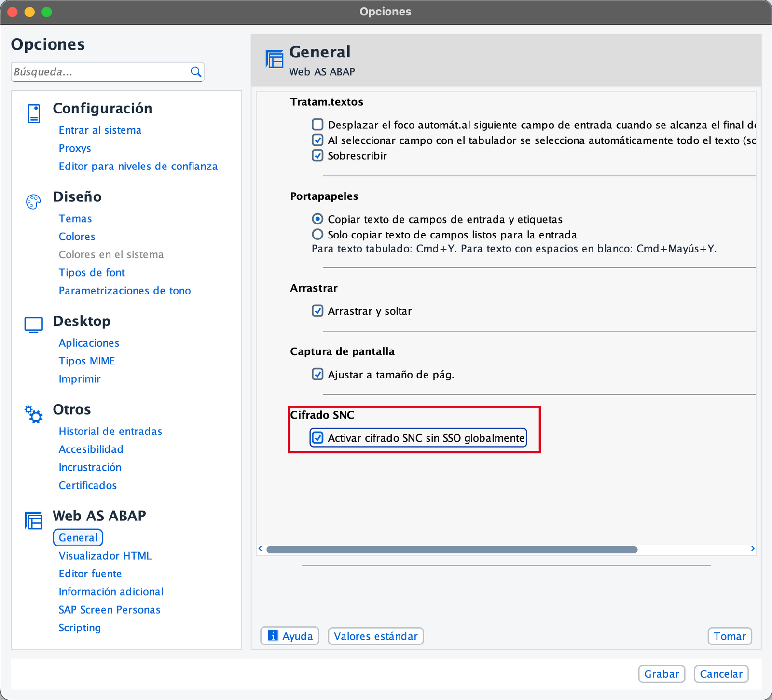Toggle the select-all-text-on-tab checkbox

(317, 140)
